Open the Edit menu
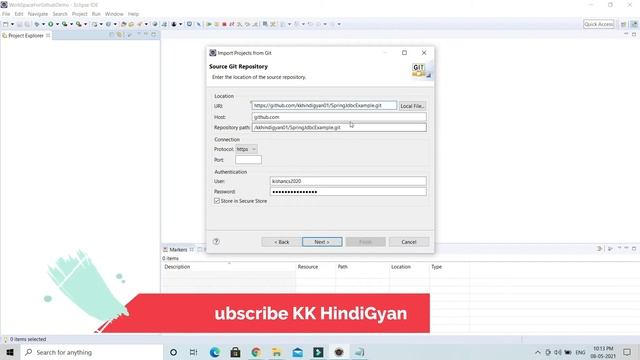Image resolution: width=640 pixels, height=360 pixels. click(19, 14)
